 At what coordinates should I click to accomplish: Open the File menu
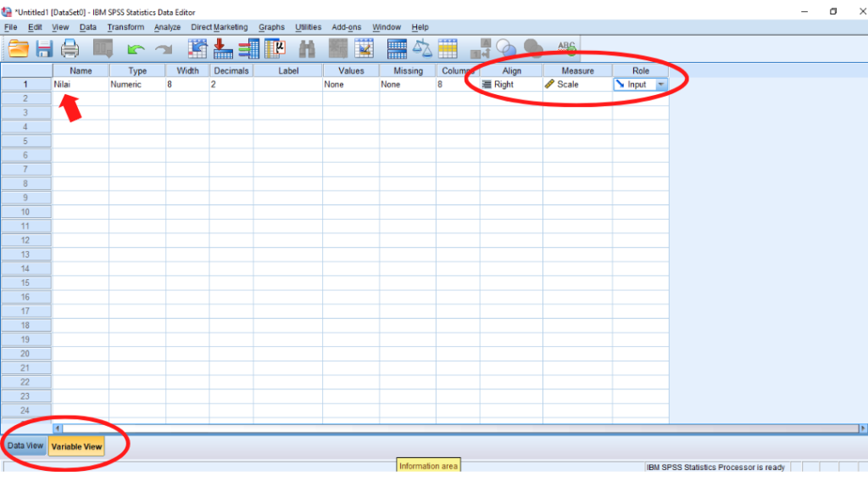click(x=10, y=27)
